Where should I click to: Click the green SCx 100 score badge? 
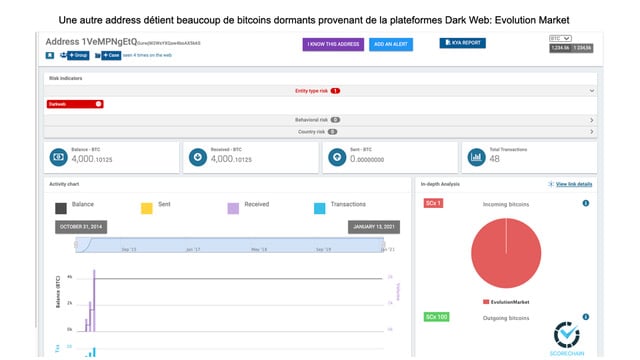pos(436,317)
